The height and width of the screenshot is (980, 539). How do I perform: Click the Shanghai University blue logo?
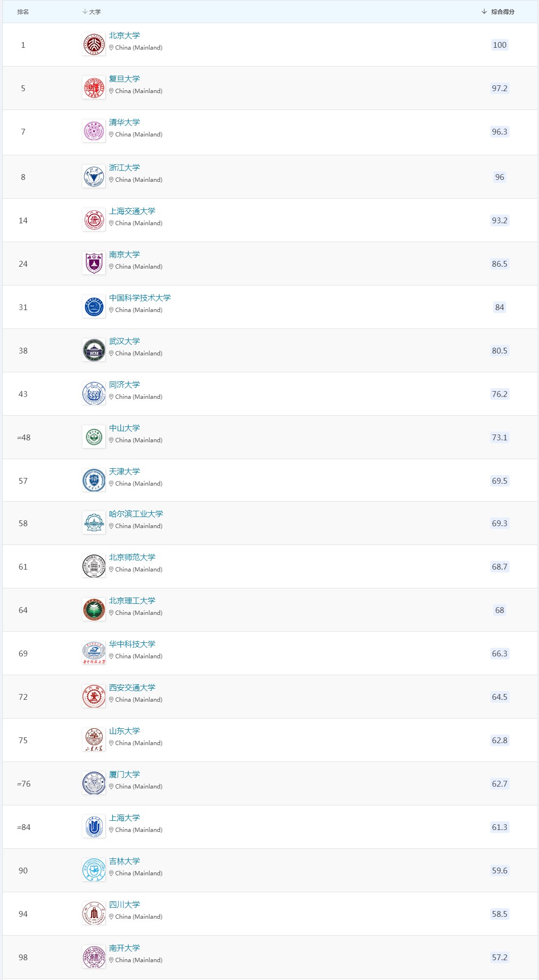tap(94, 827)
